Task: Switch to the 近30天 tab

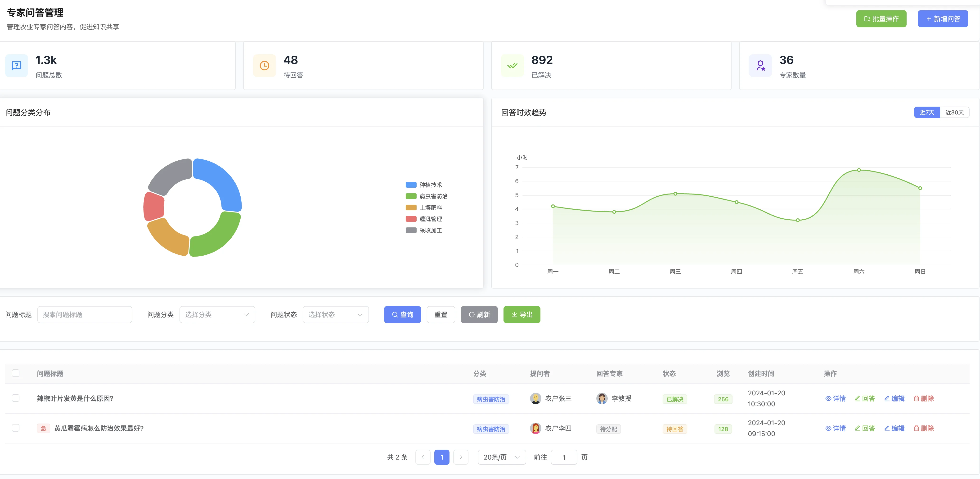Action: (955, 112)
